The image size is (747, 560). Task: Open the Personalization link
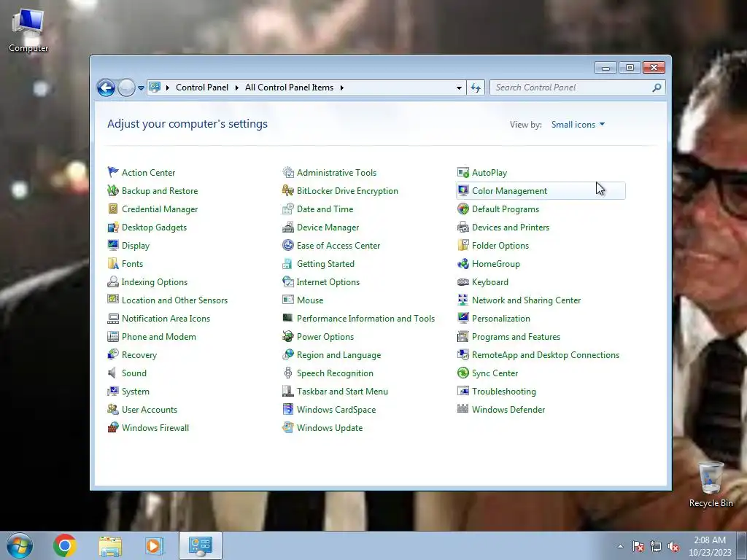(500, 319)
